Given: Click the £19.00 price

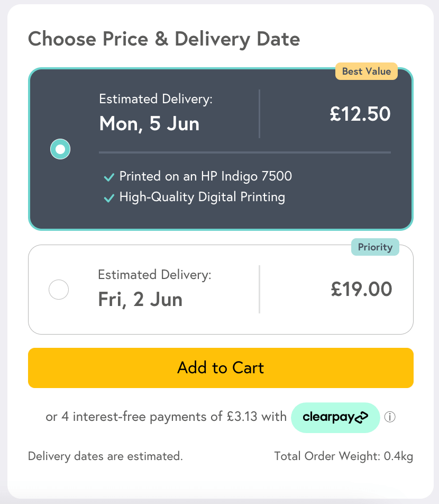Looking at the screenshot, I should [x=361, y=290].
